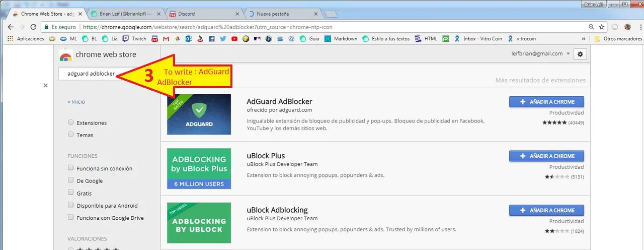
Task: Open the Adblocking by uBlock thumbnail
Action: [x=199, y=223]
